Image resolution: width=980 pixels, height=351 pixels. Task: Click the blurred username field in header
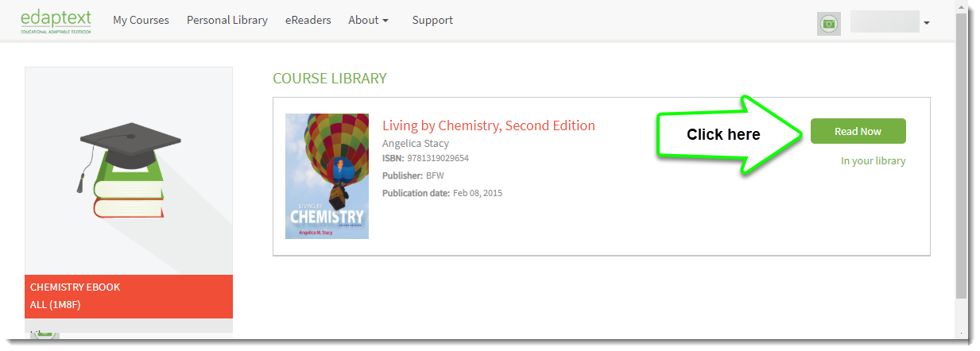click(x=884, y=22)
